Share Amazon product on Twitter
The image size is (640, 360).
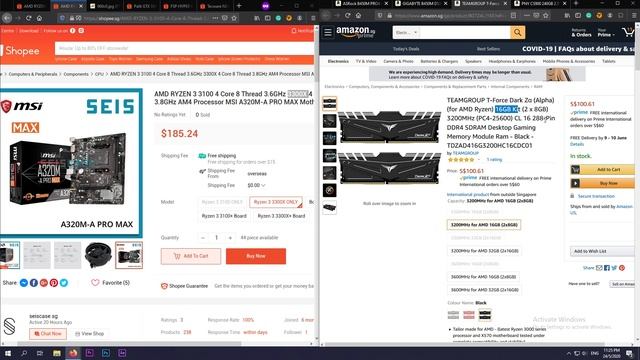[614, 268]
